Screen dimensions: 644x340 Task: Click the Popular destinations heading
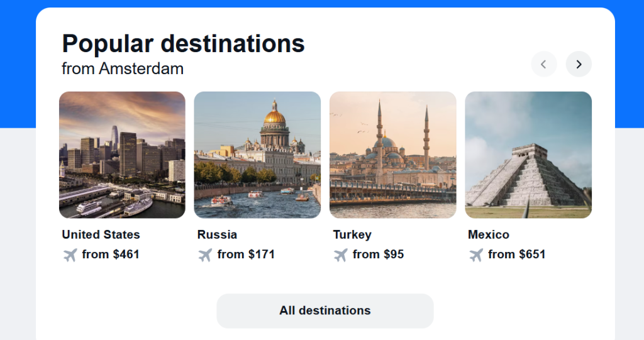tap(183, 44)
